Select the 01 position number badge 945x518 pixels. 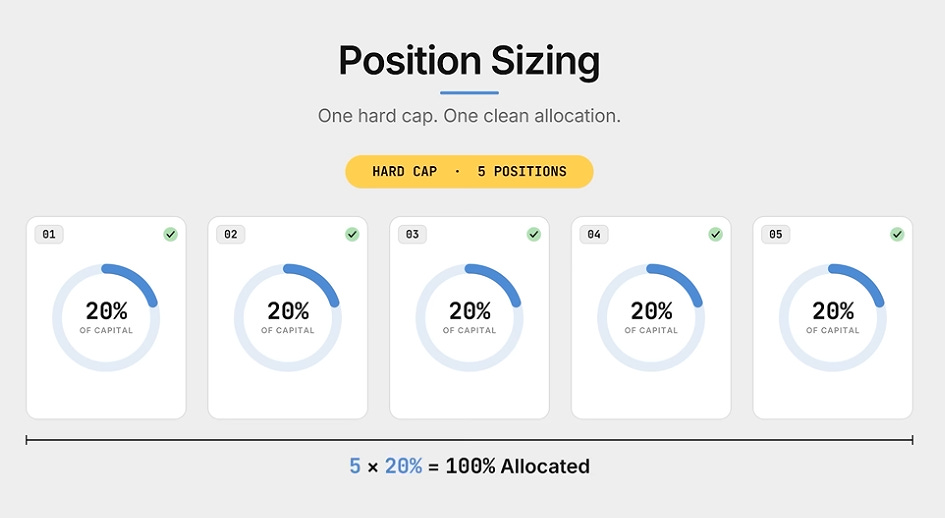pyautogui.click(x=49, y=235)
